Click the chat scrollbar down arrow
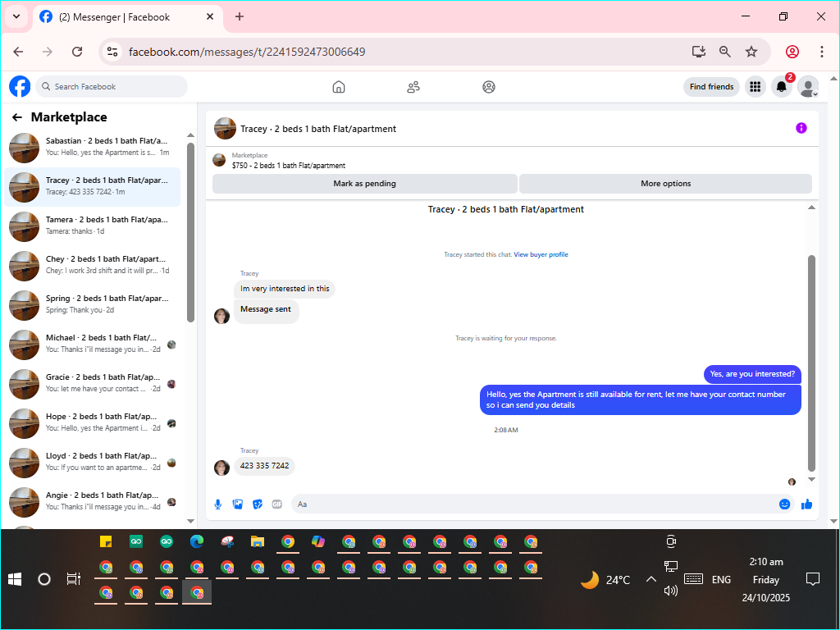Viewport: 840px width, 630px height. pos(811,480)
